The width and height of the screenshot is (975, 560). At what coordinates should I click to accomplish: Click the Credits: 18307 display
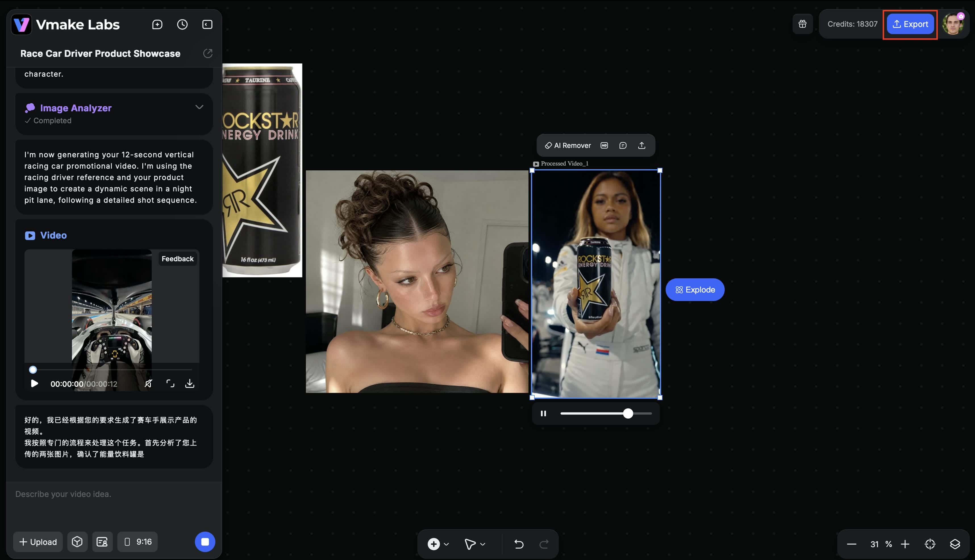(852, 24)
